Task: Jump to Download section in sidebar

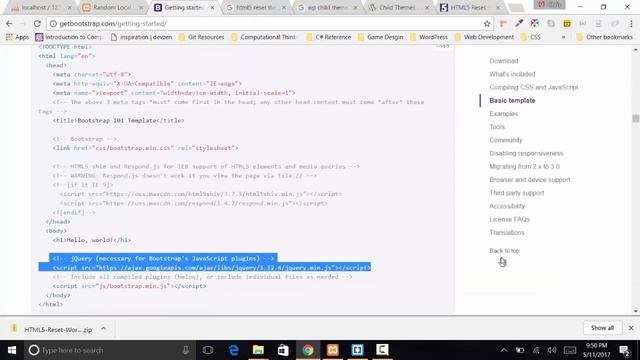Action: tap(504, 61)
